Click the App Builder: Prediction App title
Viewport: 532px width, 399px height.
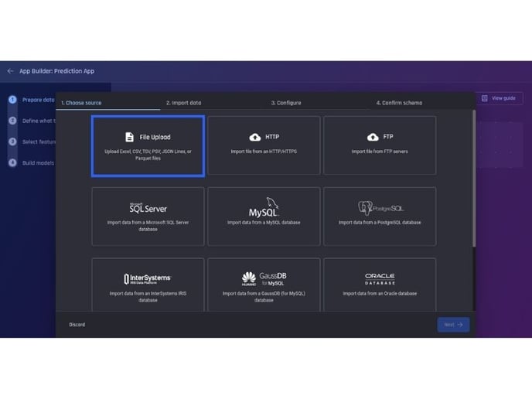(x=56, y=71)
